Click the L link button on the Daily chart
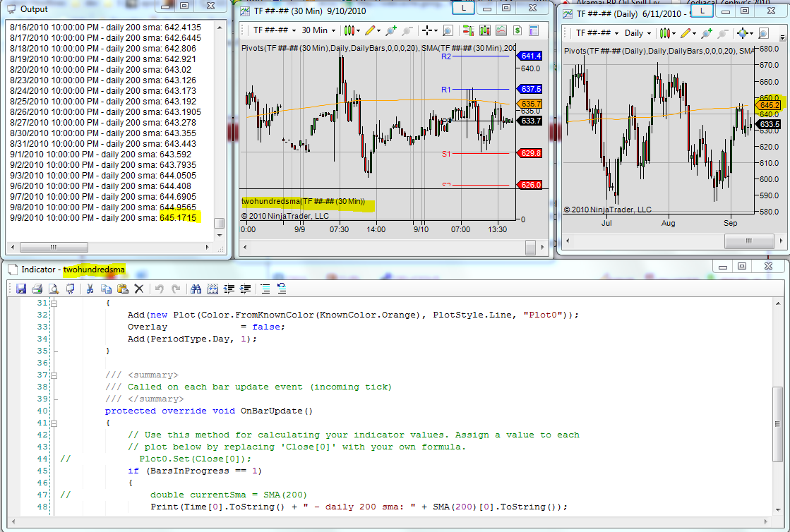Viewport: 790px width, 532px height. click(702, 11)
